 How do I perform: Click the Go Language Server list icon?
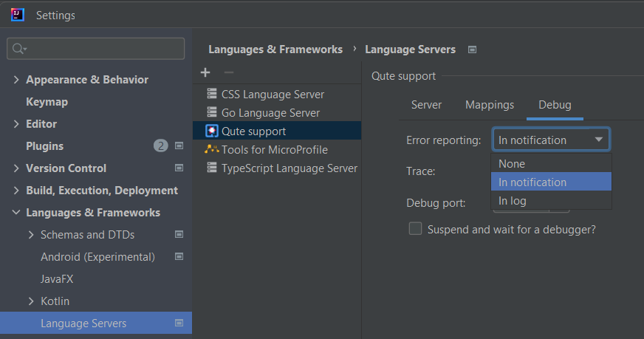[212, 112]
